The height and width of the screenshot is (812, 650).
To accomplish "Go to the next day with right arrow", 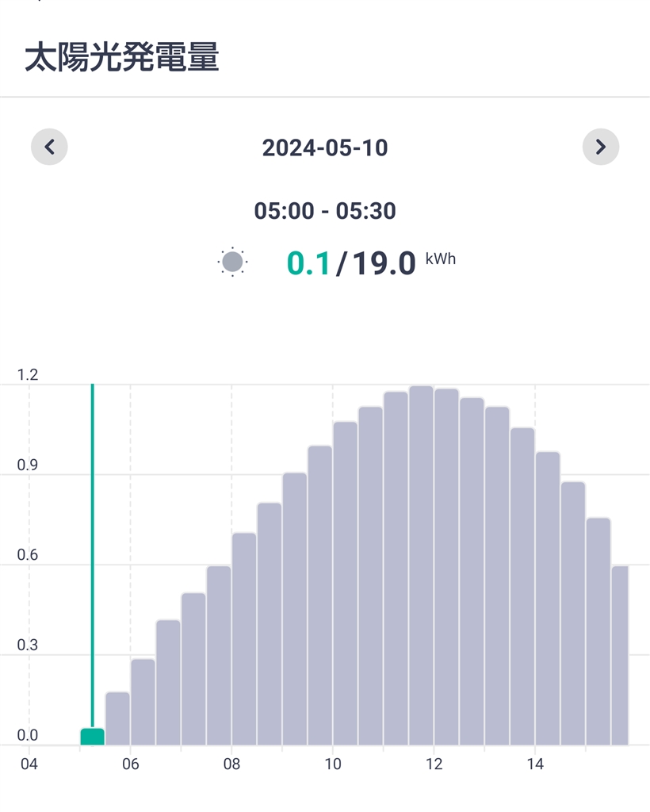I will (600, 147).
